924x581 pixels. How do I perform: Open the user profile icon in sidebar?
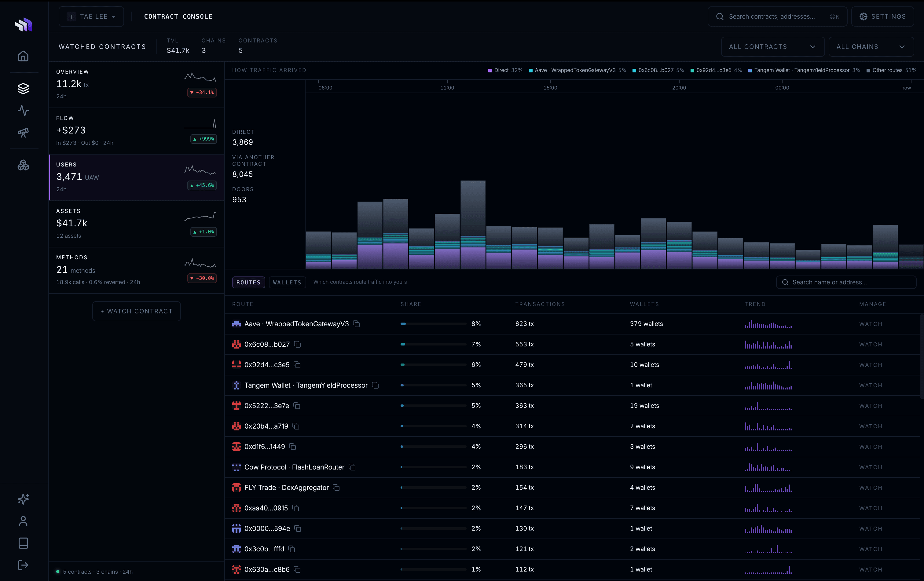tap(23, 521)
